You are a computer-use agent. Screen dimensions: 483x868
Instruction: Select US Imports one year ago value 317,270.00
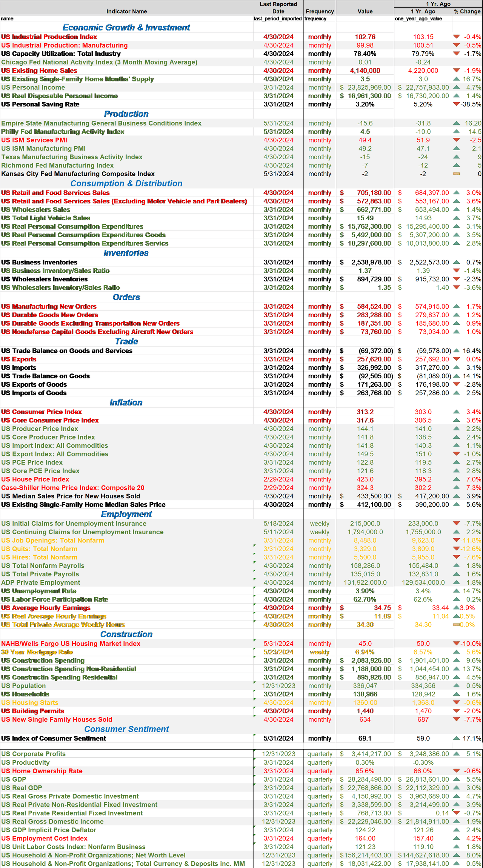click(x=432, y=367)
